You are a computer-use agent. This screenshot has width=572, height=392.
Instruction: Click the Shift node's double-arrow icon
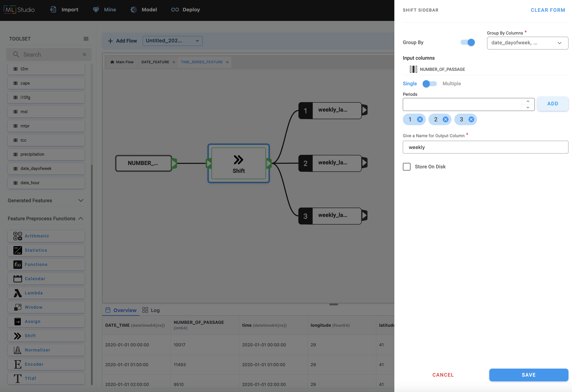pos(238,160)
